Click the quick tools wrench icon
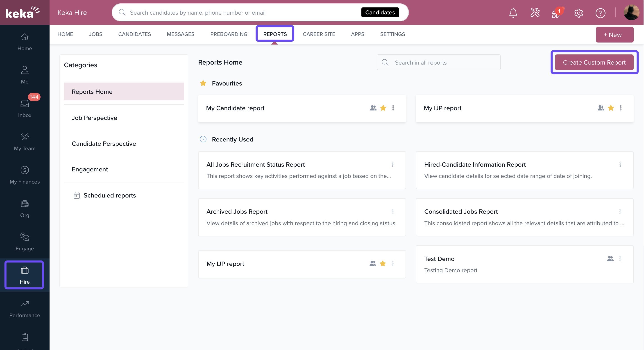 (x=535, y=13)
